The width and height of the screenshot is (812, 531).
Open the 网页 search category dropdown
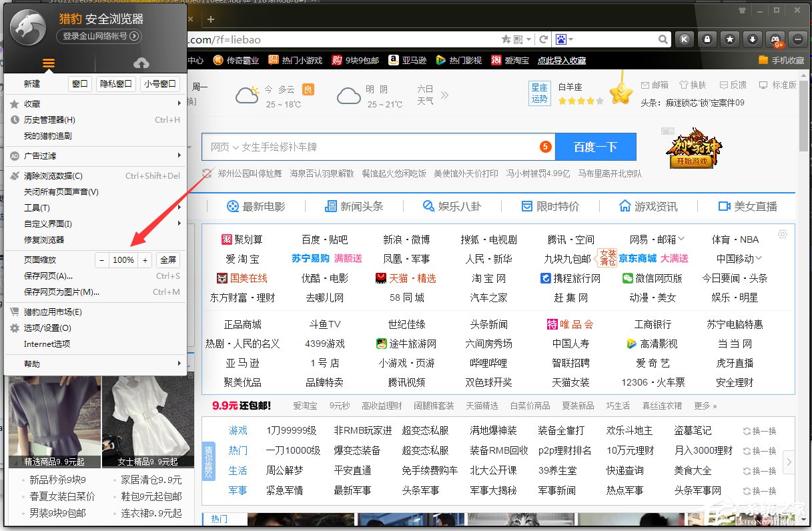[222, 146]
